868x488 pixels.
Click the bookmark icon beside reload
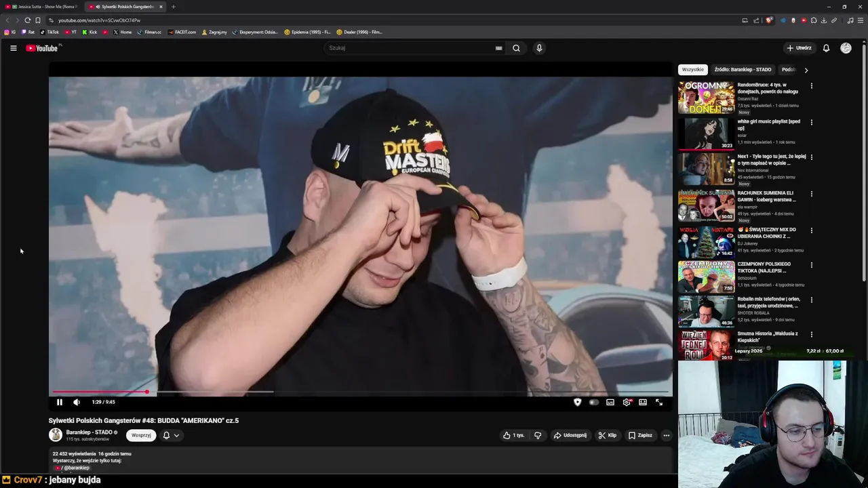pos(38,20)
